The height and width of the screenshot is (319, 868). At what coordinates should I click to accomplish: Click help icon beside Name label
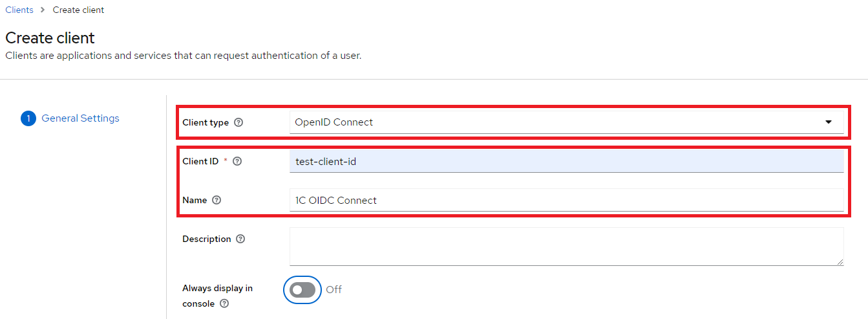coord(217,201)
